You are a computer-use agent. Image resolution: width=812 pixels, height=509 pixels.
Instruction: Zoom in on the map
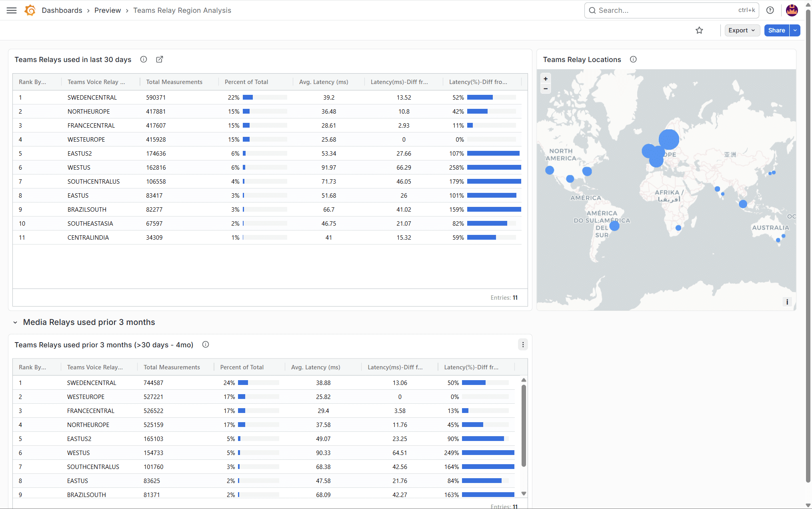coord(546,79)
